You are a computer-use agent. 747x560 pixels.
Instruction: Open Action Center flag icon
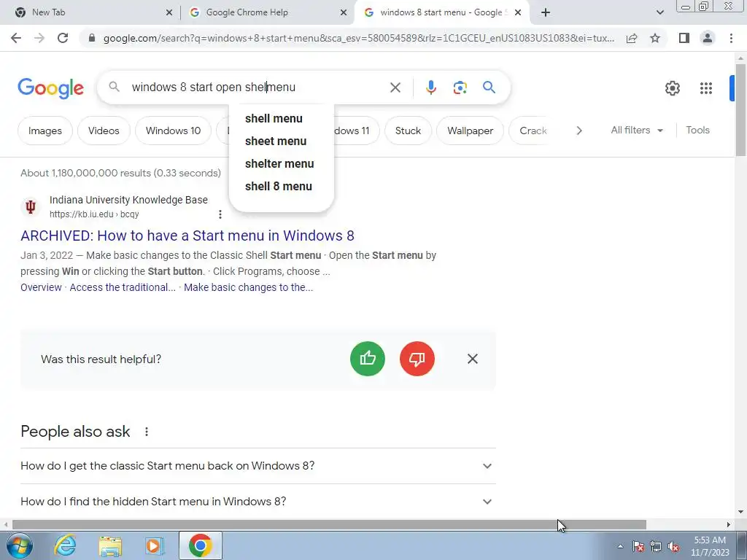[638, 547]
